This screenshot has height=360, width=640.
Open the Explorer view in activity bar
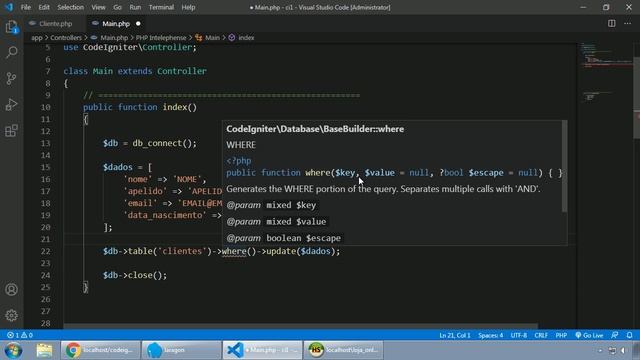tap(11, 27)
